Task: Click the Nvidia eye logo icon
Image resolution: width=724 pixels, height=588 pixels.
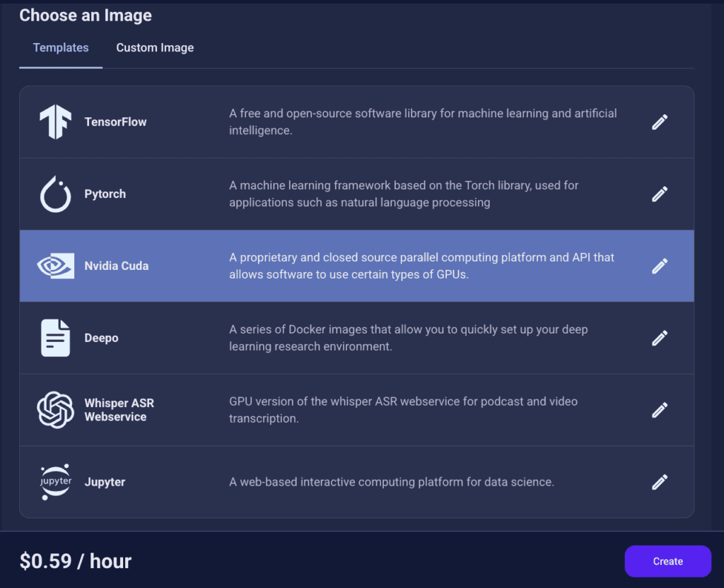Action: coord(55,266)
